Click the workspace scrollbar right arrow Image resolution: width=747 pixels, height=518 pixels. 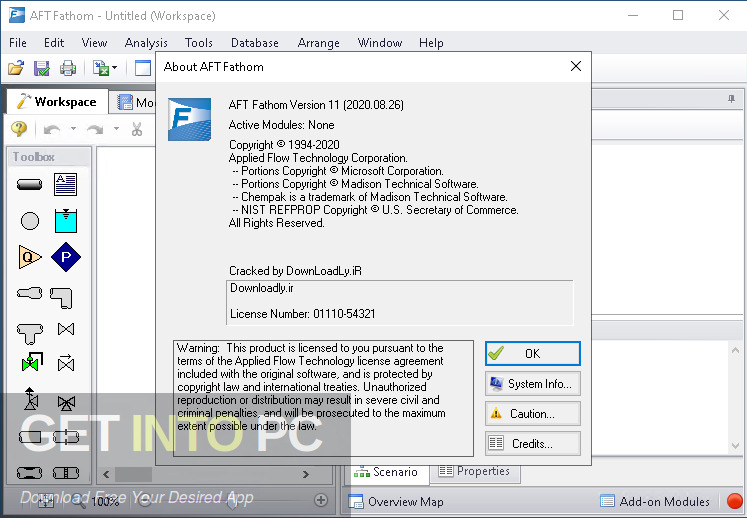pyautogui.click(x=306, y=474)
